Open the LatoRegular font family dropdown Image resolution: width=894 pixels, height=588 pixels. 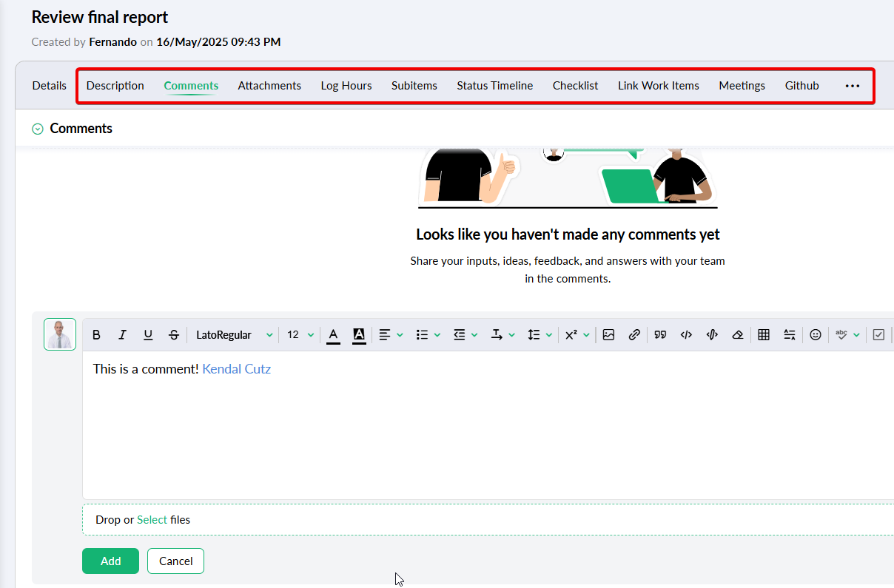coord(234,335)
